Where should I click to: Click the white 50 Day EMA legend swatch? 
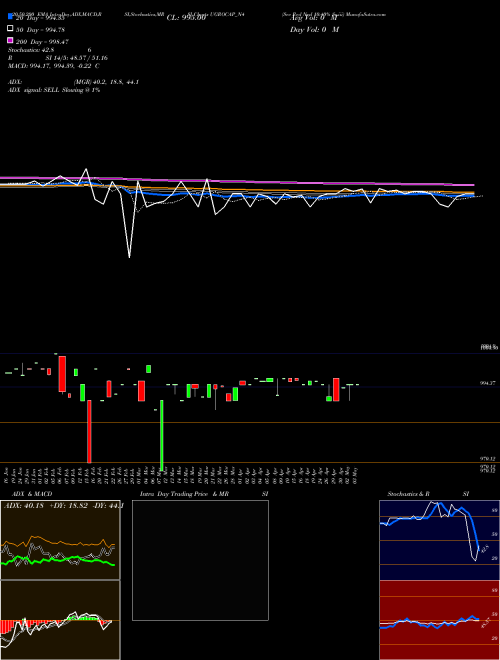[10, 29]
